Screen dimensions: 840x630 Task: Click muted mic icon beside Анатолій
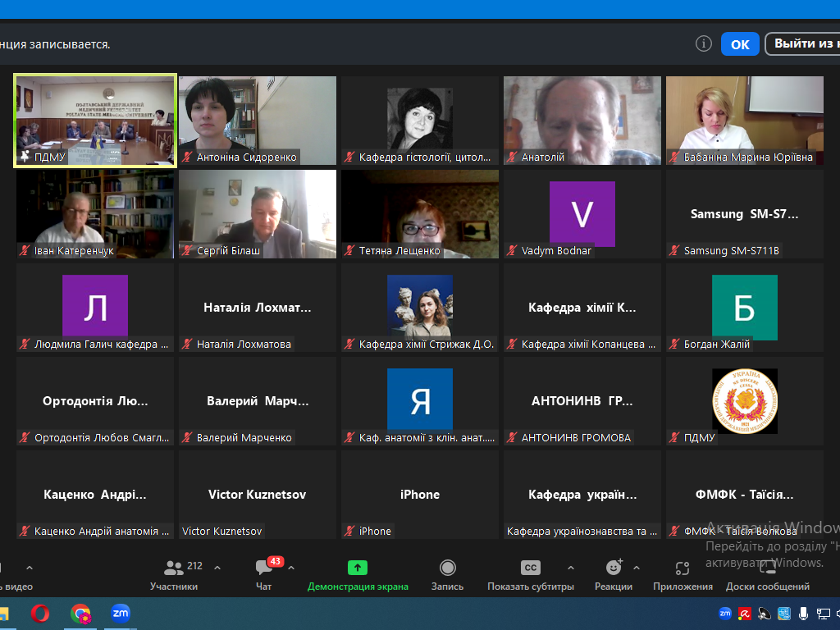(x=512, y=157)
